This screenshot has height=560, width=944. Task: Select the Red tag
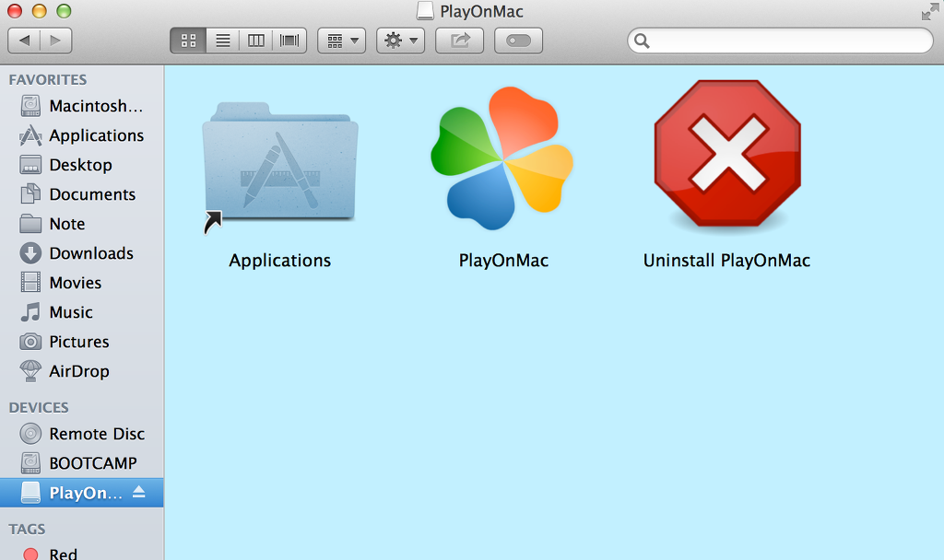82,554
